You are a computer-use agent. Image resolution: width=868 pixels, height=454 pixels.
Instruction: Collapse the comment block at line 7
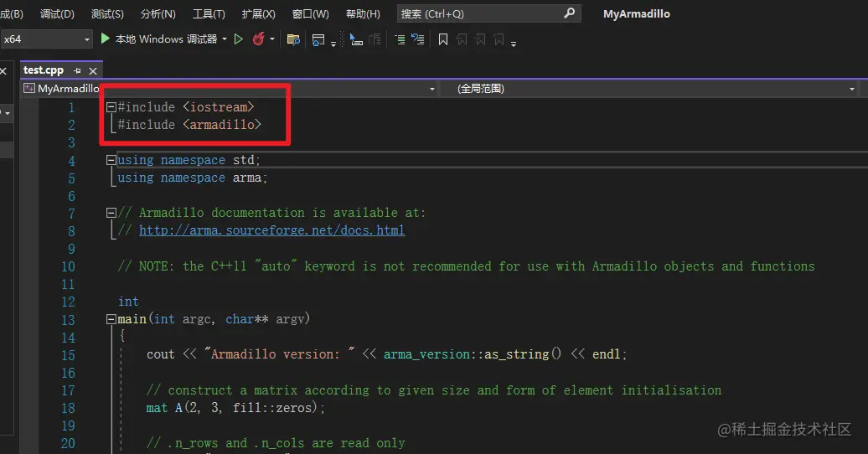point(111,213)
